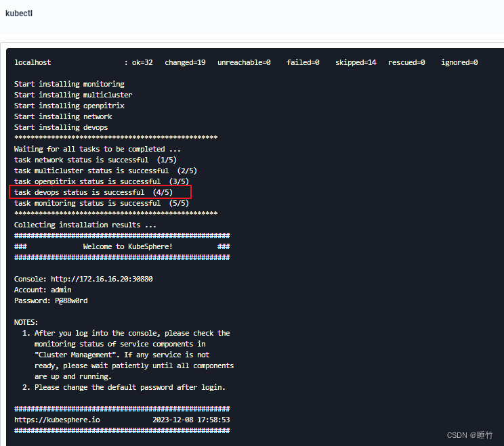The width and height of the screenshot is (504, 446).
Task: Click the 'NOTES:' label
Action: [26, 322]
